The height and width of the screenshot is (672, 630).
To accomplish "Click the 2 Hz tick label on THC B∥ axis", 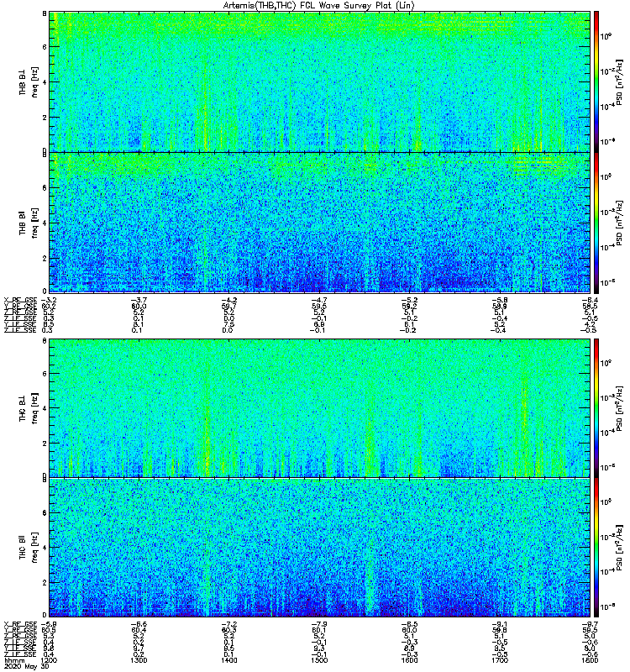I will coord(45,583).
